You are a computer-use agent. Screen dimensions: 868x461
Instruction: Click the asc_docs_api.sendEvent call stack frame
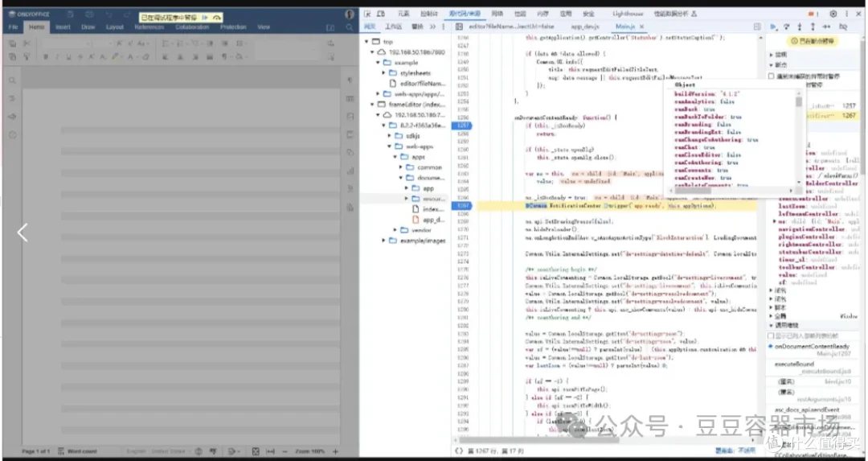tap(806, 410)
